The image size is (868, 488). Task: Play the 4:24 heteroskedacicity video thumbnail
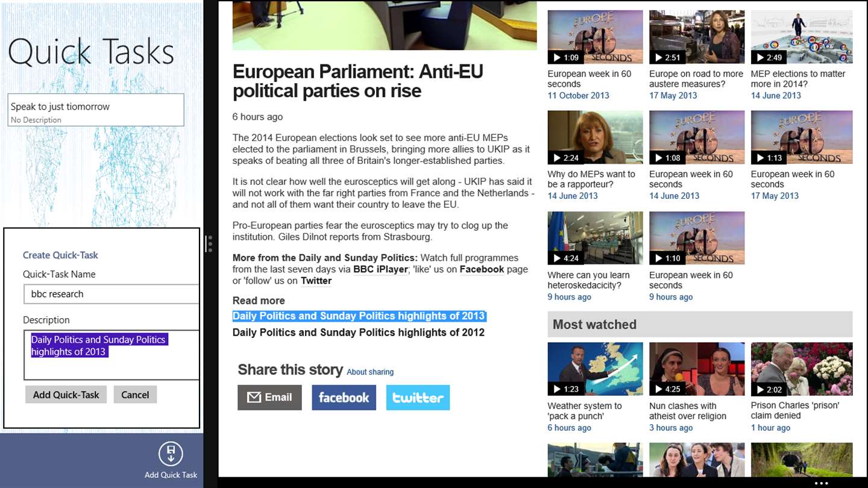(x=595, y=238)
